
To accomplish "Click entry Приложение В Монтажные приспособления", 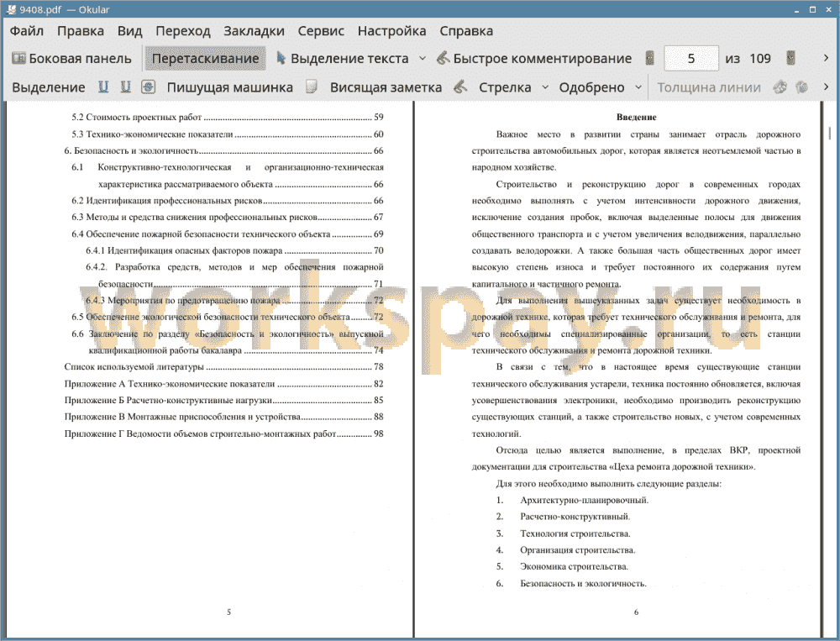I will pyautogui.click(x=224, y=417).
